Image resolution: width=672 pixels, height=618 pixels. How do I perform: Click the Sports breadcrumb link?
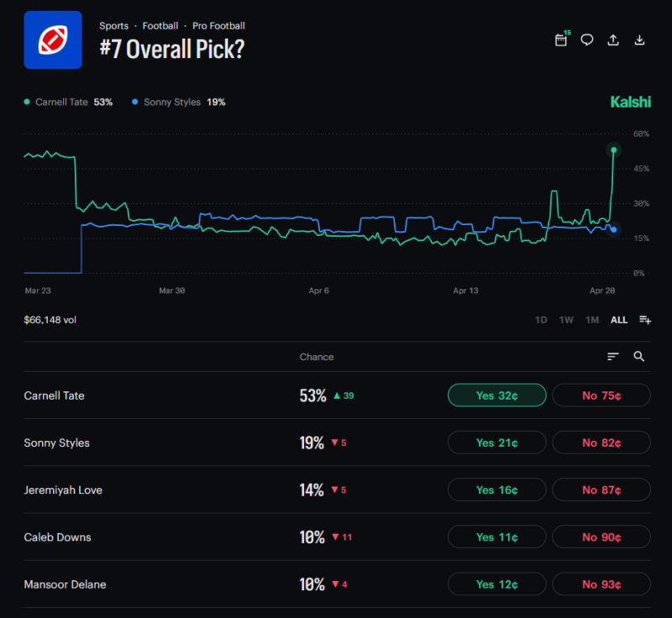pos(114,26)
